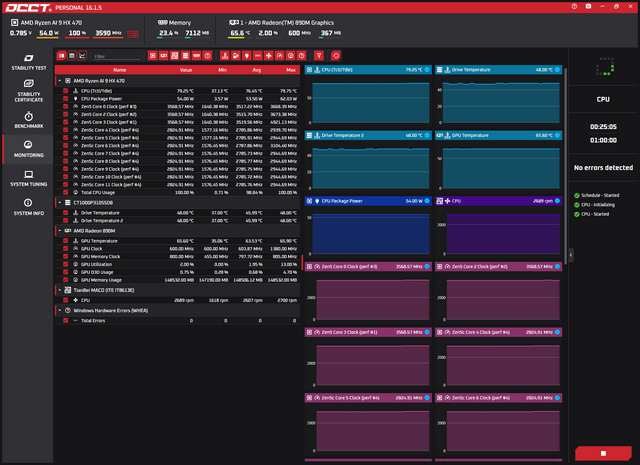Image resolution: width=640 pixels, height=465 pixels.
Task: Collapse the Windows Hardware Errors (WHEA) group
Action: 60,310
